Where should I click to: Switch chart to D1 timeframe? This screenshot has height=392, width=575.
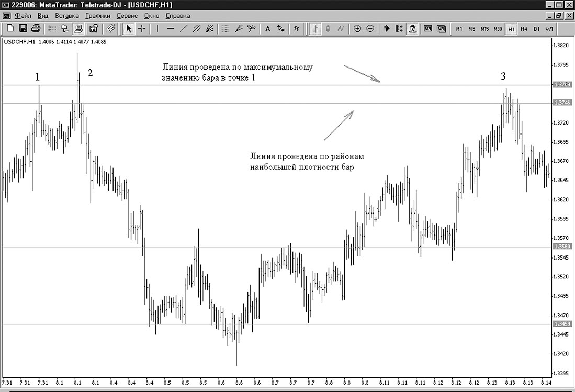pyautogui.click(x=536, y=29)
